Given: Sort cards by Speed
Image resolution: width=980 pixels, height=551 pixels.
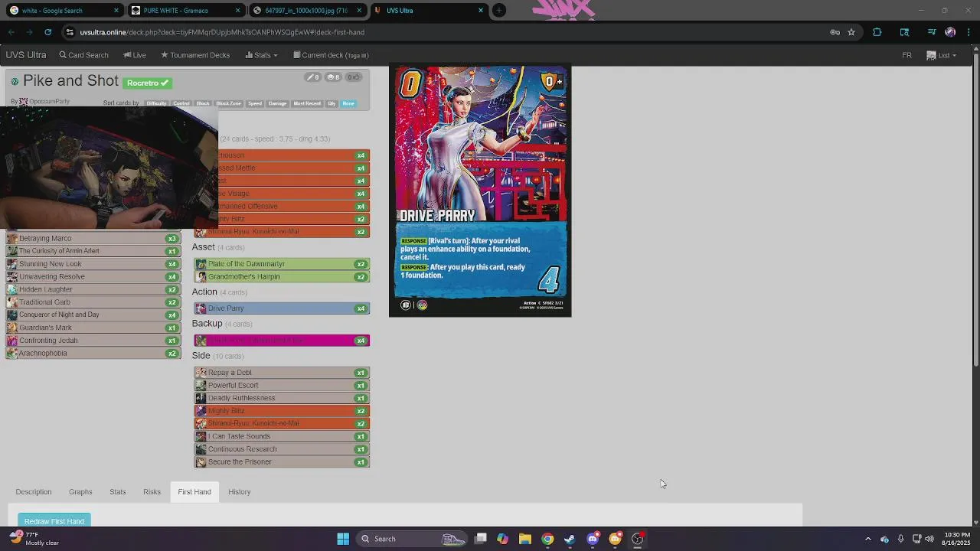Looking at the screenshot, I should pyautogui.click(x=255, y=103).
